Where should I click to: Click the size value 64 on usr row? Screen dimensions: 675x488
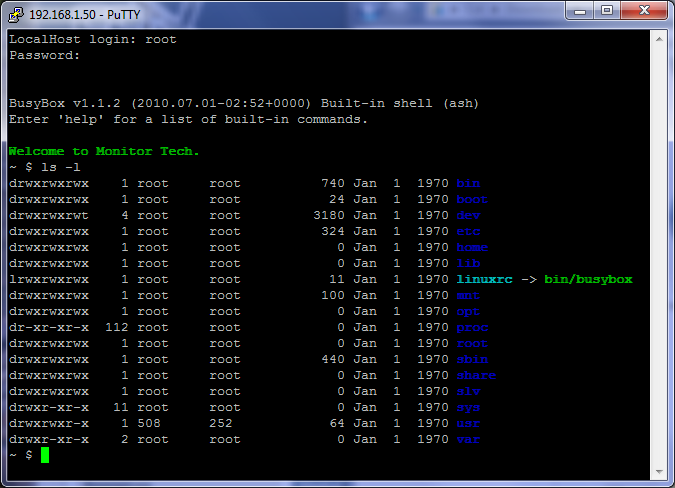coord(337,424)
